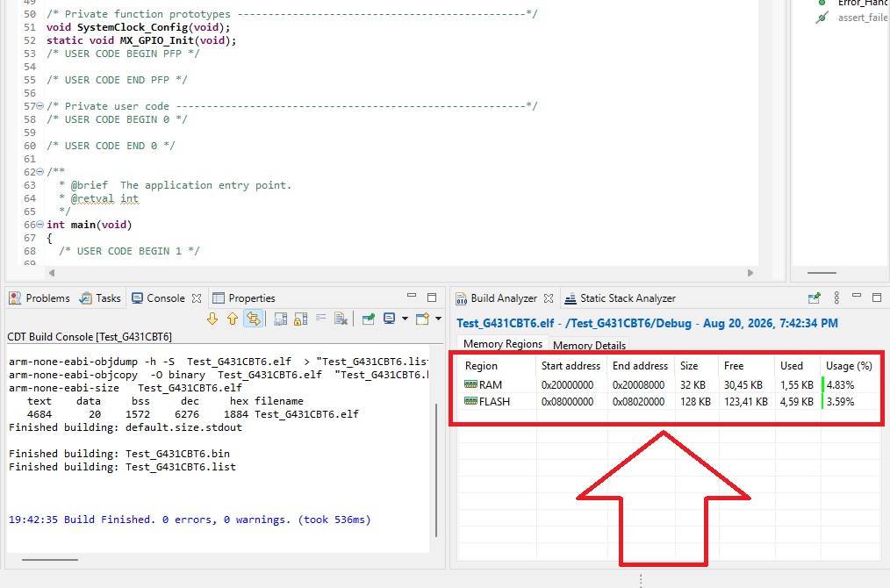Image resolution: width=890 pixels, height=588 pixels.
Task: Click the Open Console new window icon
Action: (422, 319)
